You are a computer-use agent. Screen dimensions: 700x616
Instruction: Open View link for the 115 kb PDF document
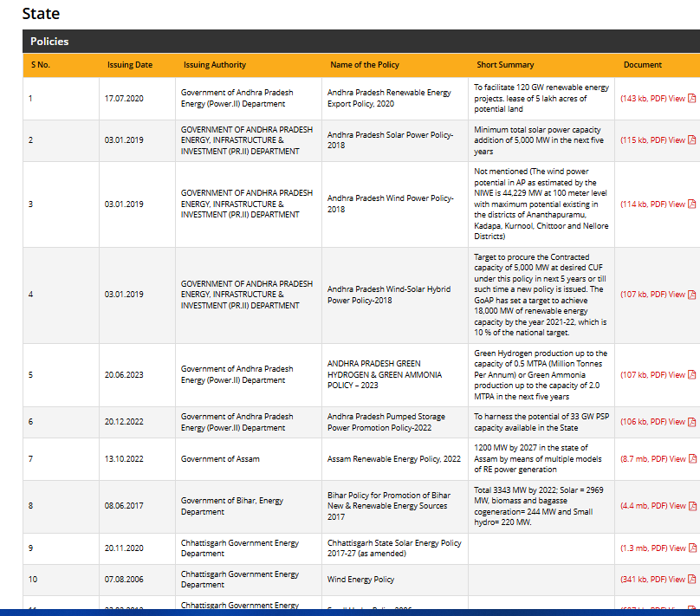pos(677,140)
